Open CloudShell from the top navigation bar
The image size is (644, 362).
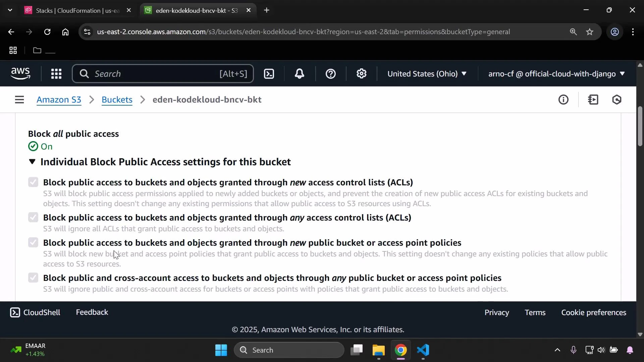[x=269, y=73]
